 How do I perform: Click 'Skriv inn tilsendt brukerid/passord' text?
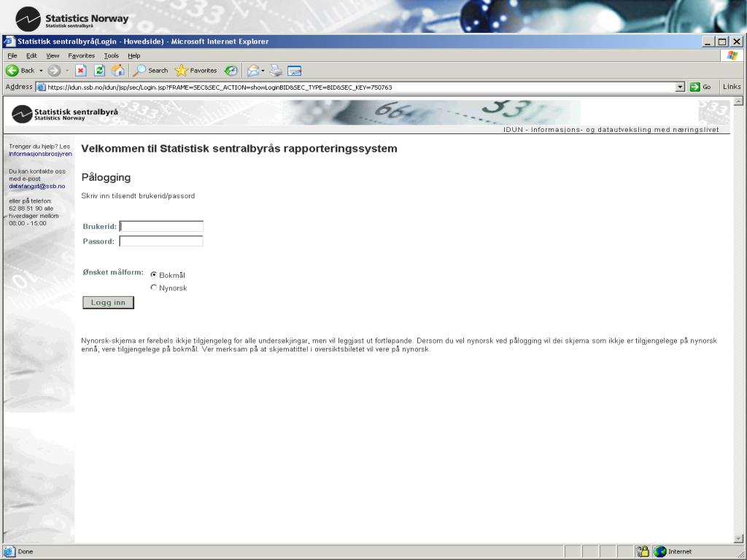138,195
